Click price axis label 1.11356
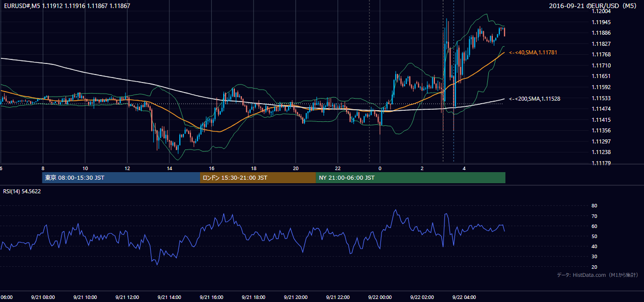Viewport: 644px width, 302px height. [602, 130]
